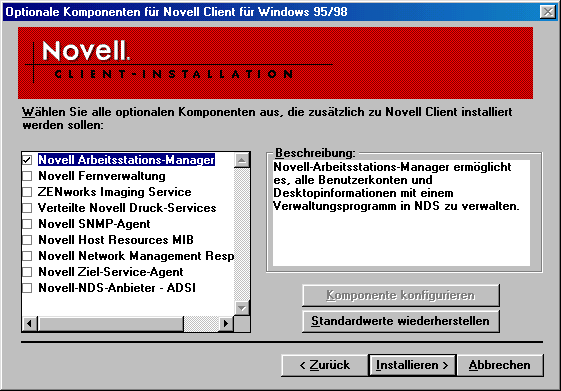Image resolution: width=561 pixels, height=391 pixels.
Task: Start installation with Installieren button
Action: point(412,365)
